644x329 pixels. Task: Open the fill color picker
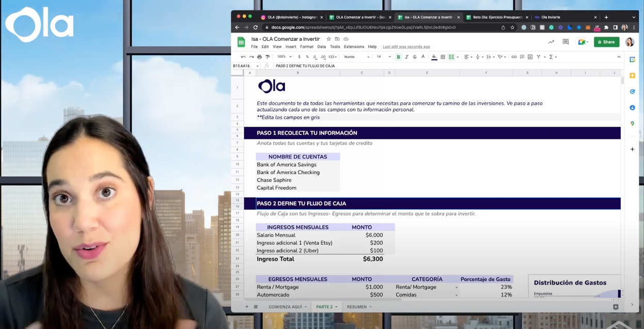(434, 57)
